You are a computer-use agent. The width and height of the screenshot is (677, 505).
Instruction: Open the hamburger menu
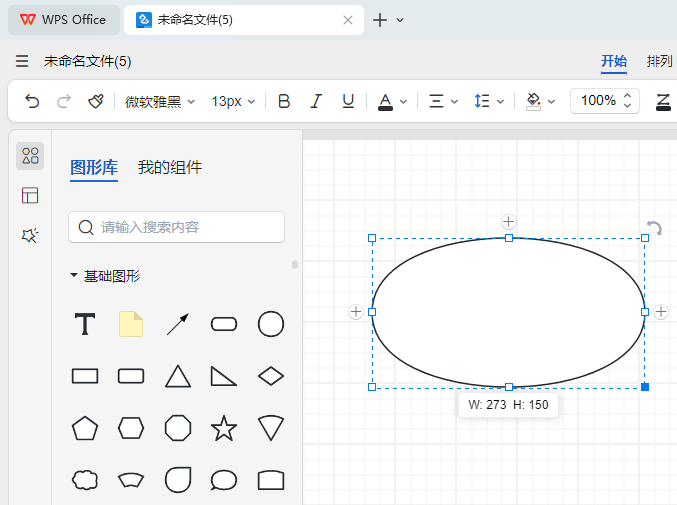click(22, 61)
